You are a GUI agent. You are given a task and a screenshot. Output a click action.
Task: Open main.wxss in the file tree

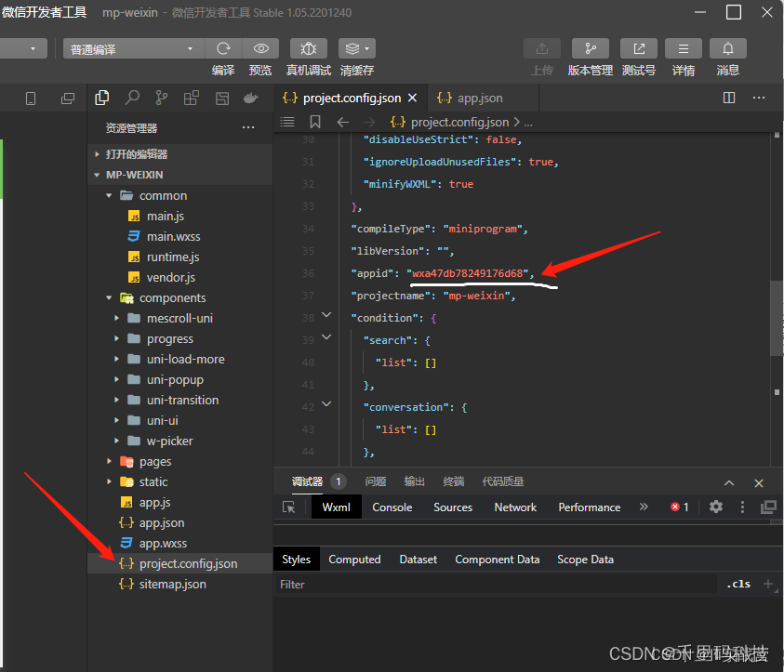click(174, 237)
